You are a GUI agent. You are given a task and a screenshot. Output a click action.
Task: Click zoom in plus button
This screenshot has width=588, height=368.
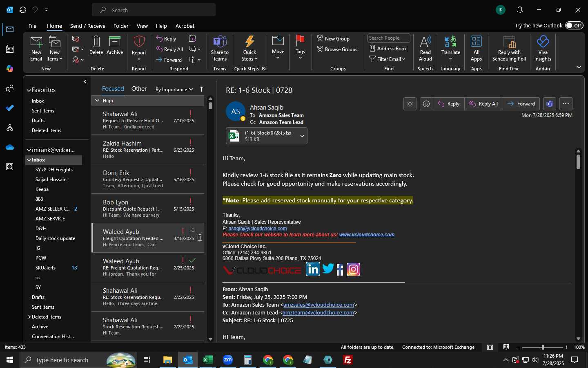pyautogui.click(x=566, y=347)
